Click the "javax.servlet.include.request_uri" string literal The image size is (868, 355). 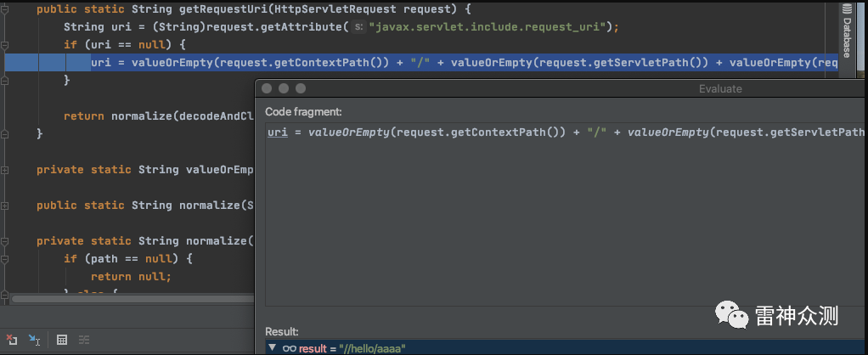coord(489,27)
